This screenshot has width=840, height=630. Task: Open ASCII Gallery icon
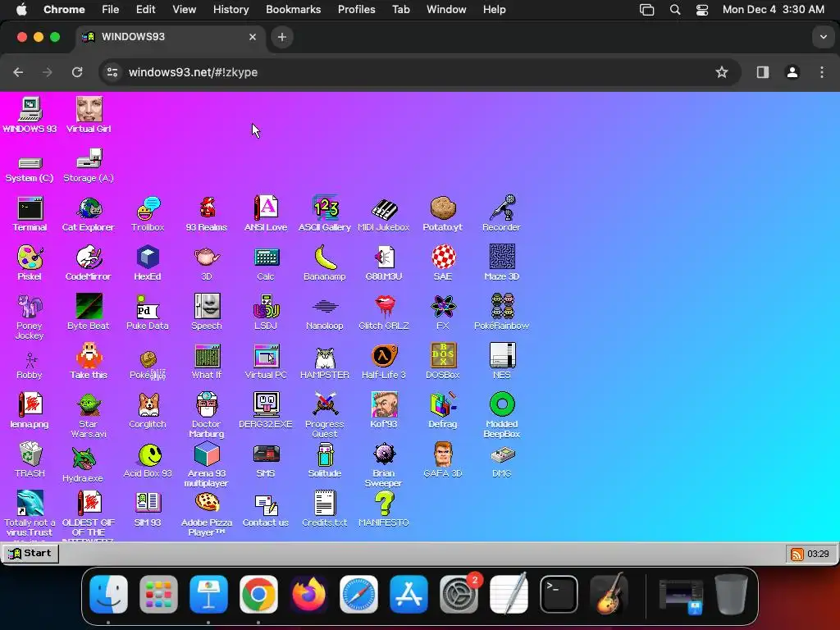pos(325,214)
